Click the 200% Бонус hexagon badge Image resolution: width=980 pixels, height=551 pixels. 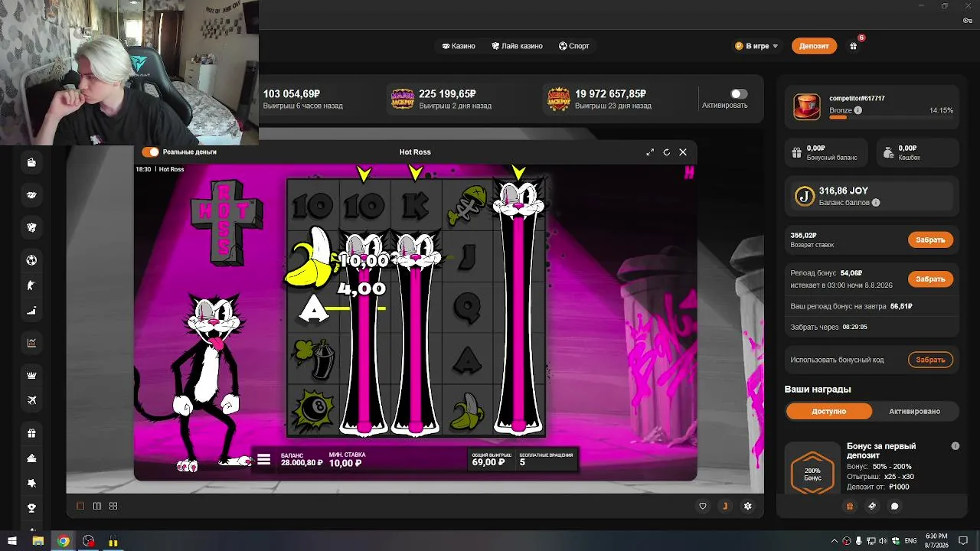click(x=812, y=473)
